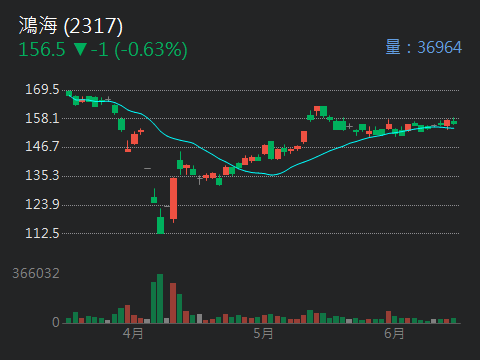This screenshot has width=480, height=360.
Task: Click the 112.5 price axis label
Action: coord(42,233)
